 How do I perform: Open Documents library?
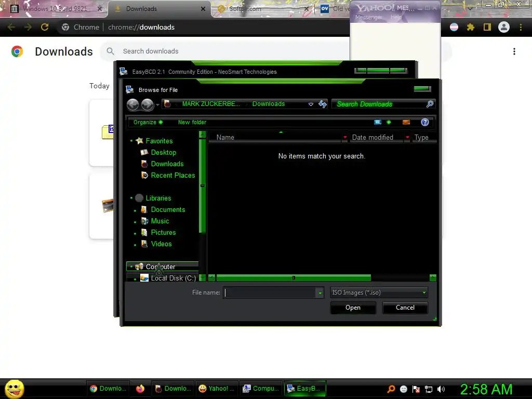(x=168, y=210)
